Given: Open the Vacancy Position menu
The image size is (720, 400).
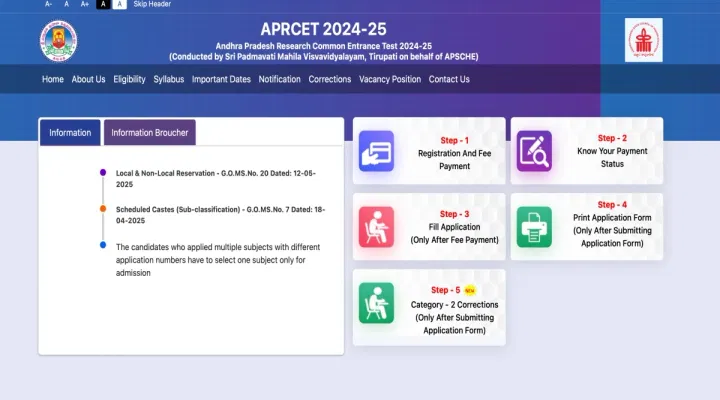Looking at the screenshot, I should pyautogui.click(x=390, y=79).
